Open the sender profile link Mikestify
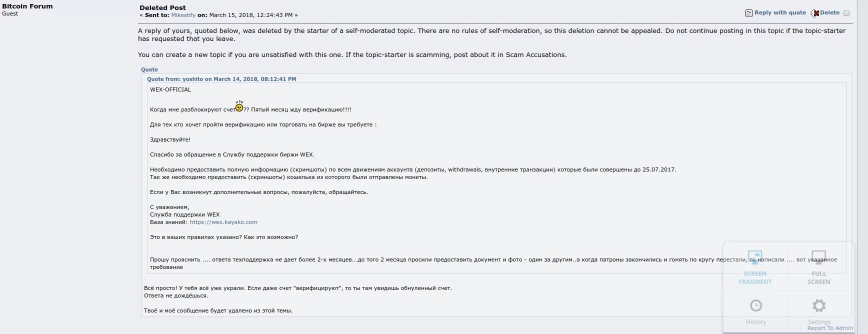The width and height of the screenshot is (868, 334). pos(183,15)
